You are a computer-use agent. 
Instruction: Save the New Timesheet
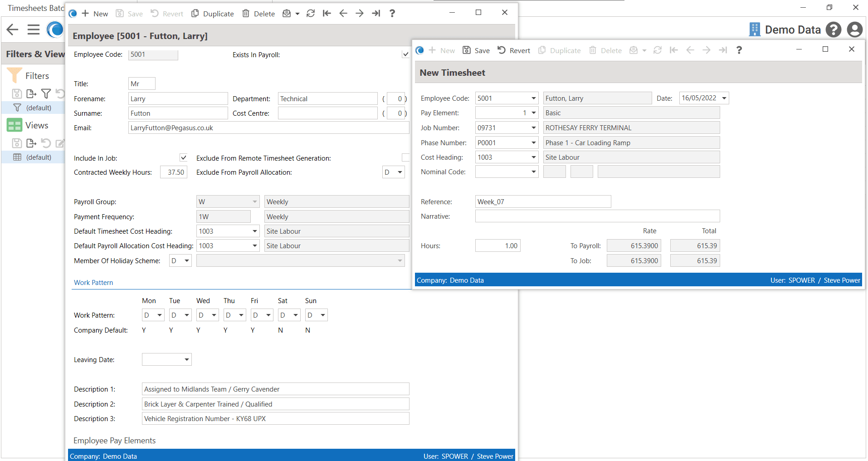pyautogui.click(x=476, y=50)
